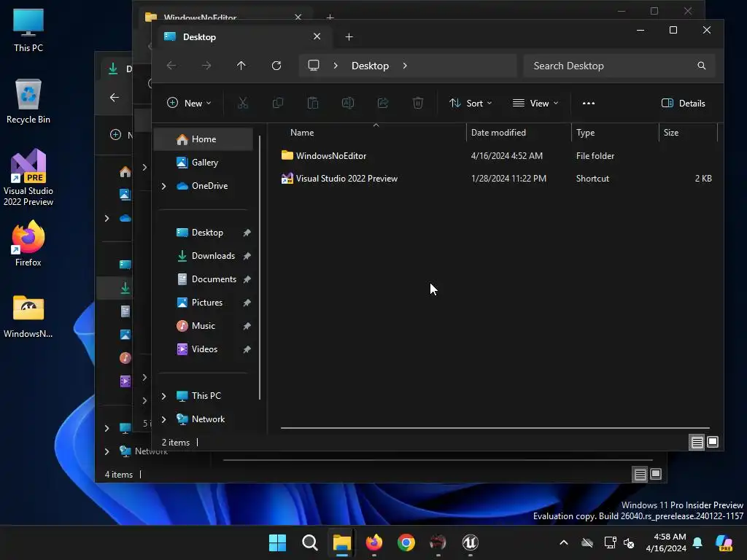Open the Sort dropdown
Viewport: 747px width, 560px height.
click(471, 103)
